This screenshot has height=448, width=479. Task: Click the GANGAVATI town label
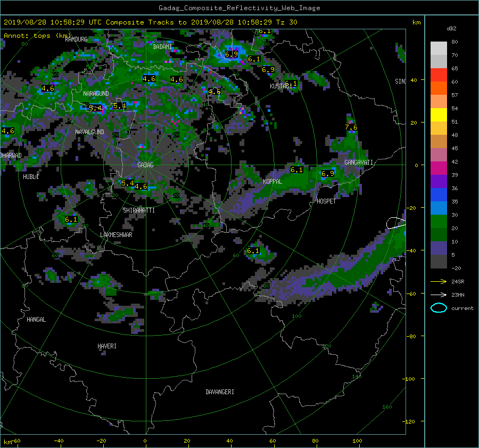click(x=359, y=162)
